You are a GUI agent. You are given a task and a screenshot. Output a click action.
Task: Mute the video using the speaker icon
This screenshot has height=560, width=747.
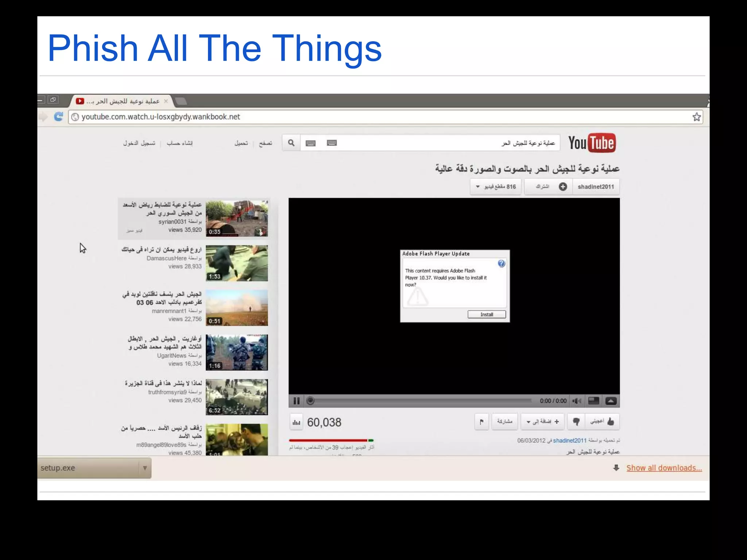click(x=577, y=401)
